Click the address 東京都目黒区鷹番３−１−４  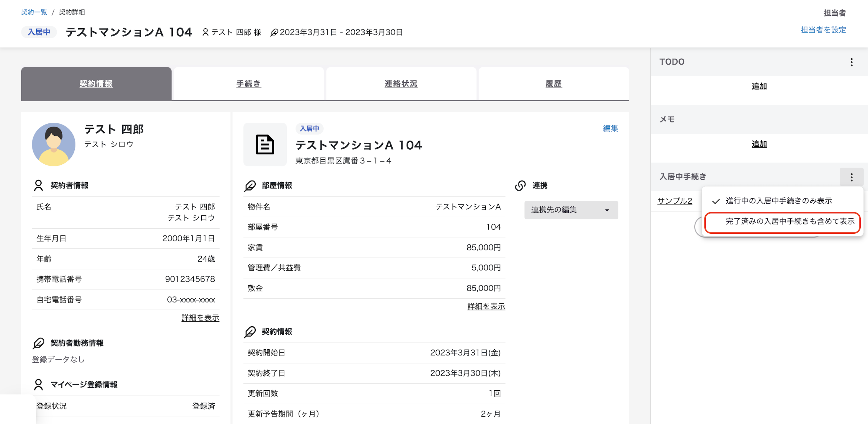tap(343, 161)
